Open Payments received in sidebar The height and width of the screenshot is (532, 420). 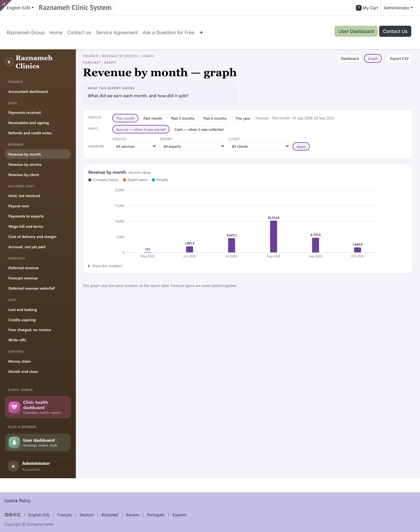click(x=38, y=113)
